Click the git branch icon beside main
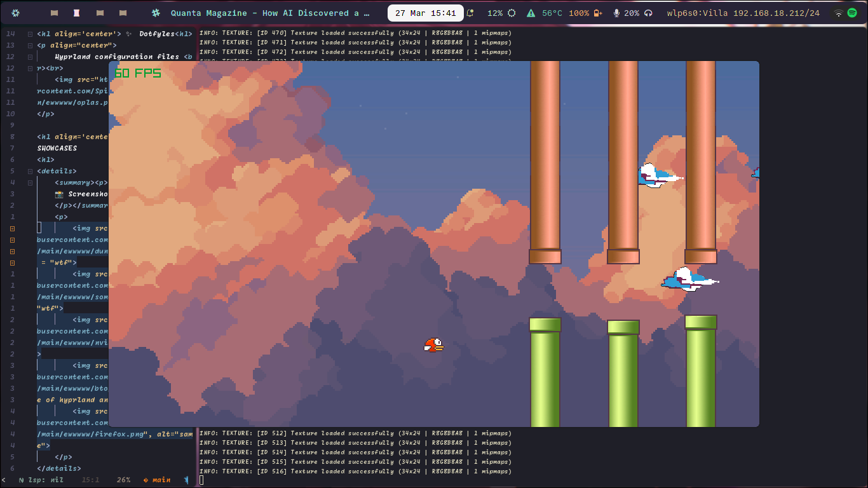 coord(146,480)
